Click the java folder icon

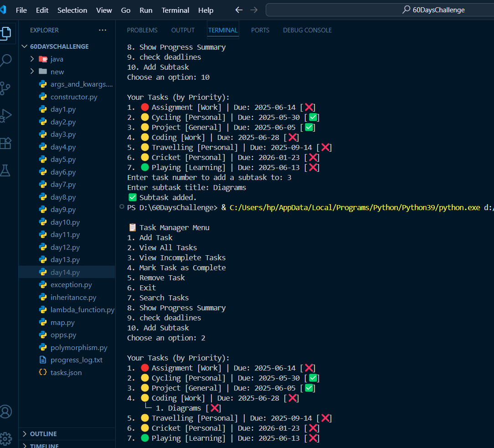tap(43, 59)
